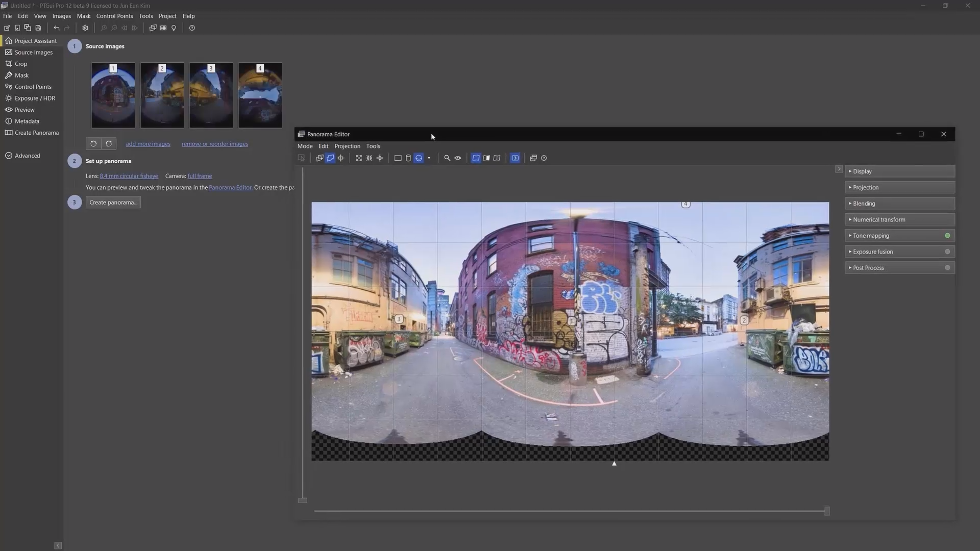
Task: Toggle the Exposure fusion indicator dot
Action: [x=947, y=252]
